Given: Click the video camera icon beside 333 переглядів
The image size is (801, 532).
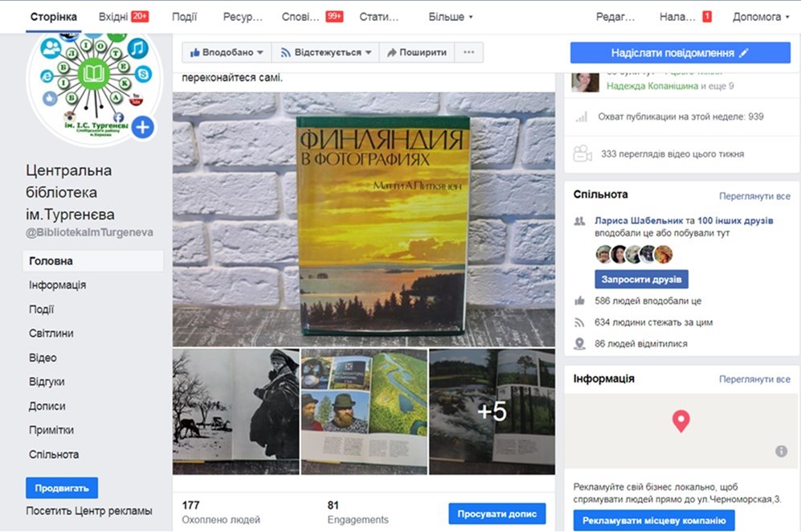Looking at the screenshot, I should pos(582,153).
